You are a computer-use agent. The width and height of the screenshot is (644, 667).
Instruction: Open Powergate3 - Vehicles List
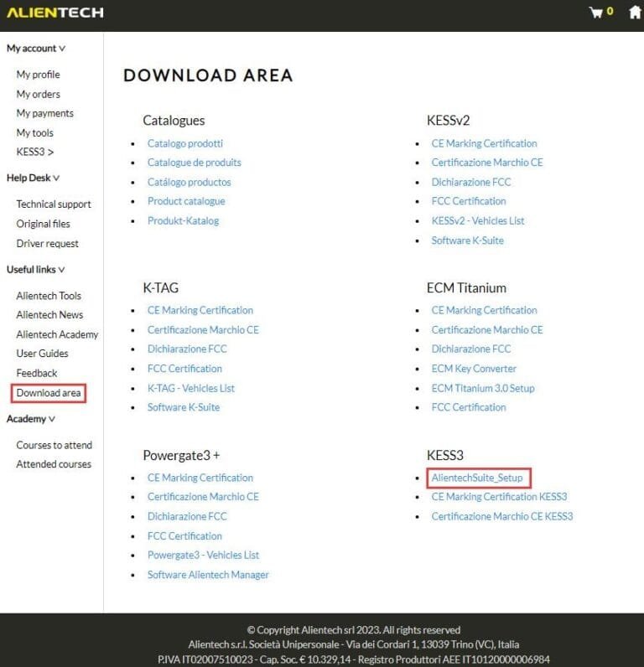point(203,555)
